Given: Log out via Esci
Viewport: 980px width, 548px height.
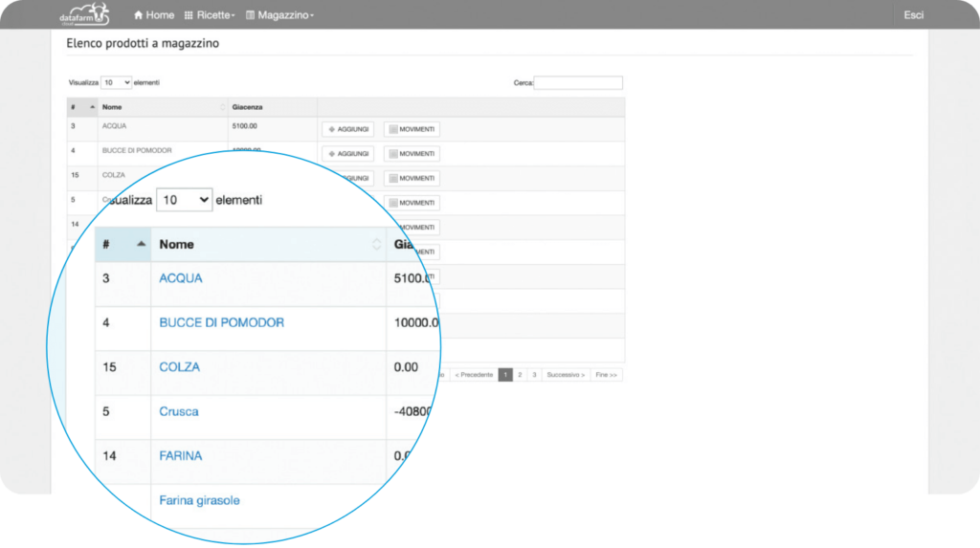Looking at the screenshot, I should click(913, 15).
